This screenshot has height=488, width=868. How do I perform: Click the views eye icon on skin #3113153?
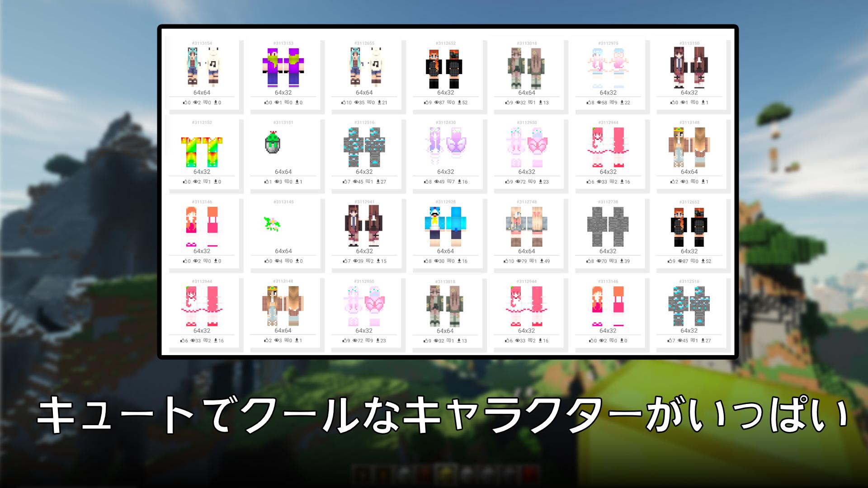pyautogui.click(x=277, y=103)
